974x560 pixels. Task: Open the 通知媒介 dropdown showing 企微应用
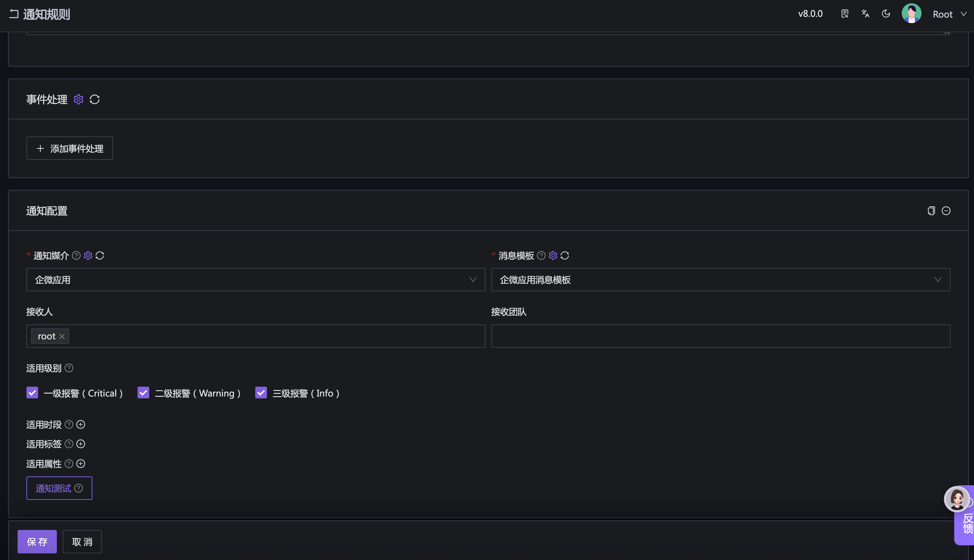pos(255,280)
